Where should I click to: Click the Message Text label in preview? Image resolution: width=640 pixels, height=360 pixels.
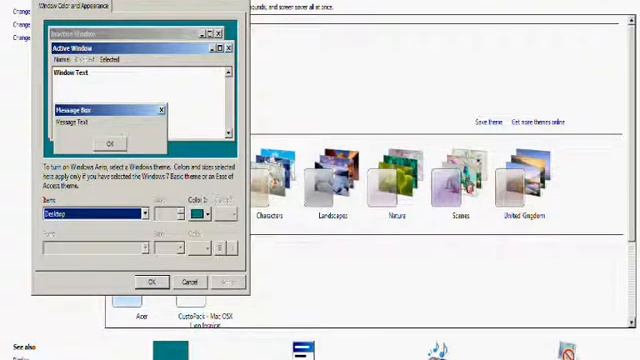coord(72,122)
